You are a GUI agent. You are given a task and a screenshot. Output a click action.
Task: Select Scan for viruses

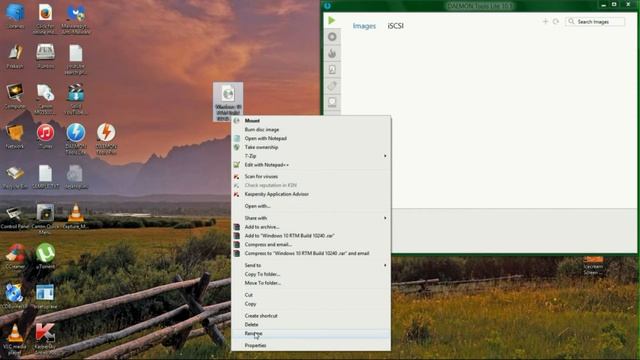click(x=311, y=176)
